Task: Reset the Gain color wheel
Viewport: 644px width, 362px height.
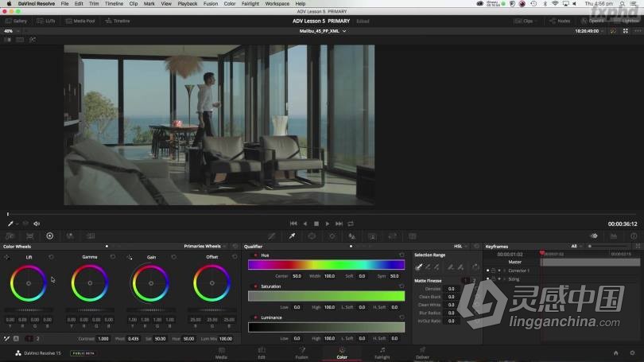Action: coord(174,257)
